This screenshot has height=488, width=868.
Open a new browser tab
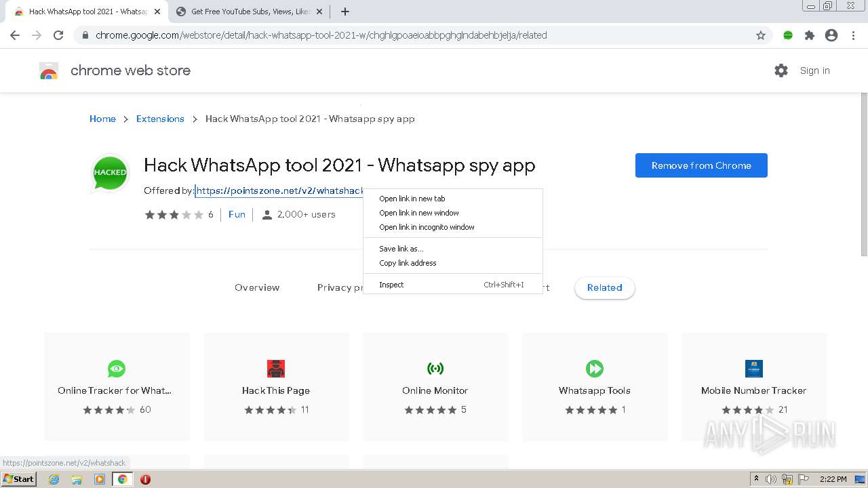(x=345, y=12)
